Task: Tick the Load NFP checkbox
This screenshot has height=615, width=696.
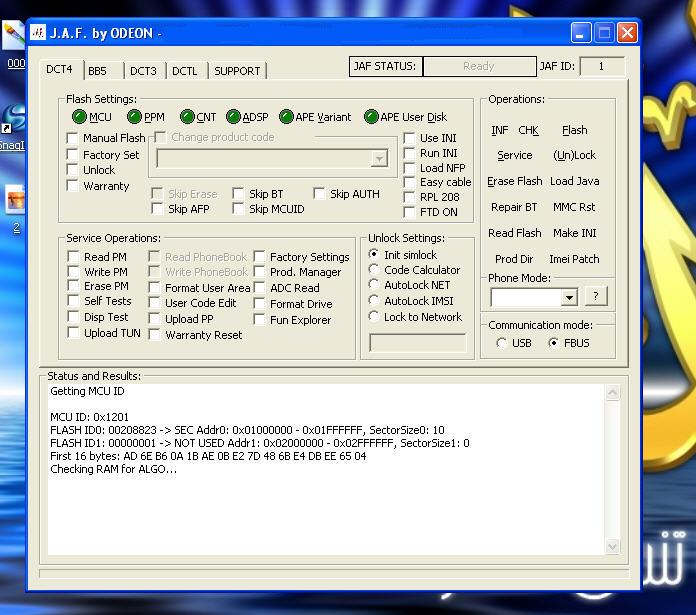Action: [409, 168]
